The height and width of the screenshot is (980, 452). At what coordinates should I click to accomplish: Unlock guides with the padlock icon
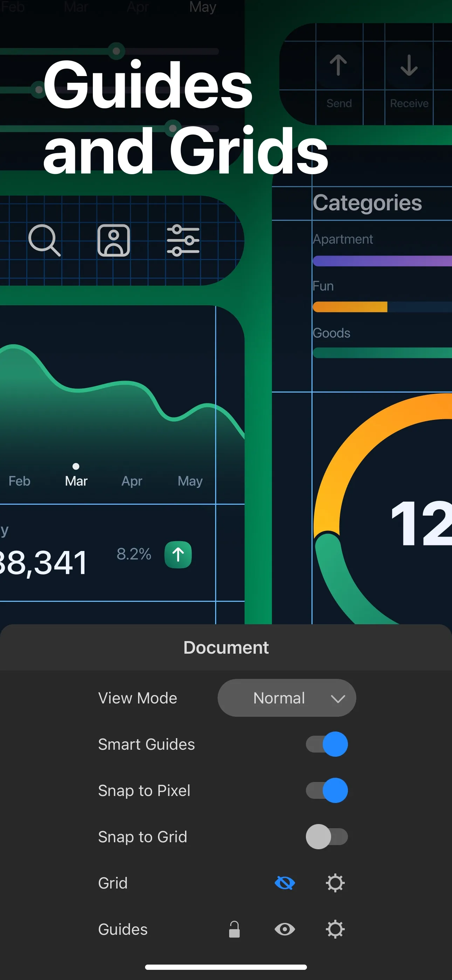pyautogui.click(x=234, y=929)
